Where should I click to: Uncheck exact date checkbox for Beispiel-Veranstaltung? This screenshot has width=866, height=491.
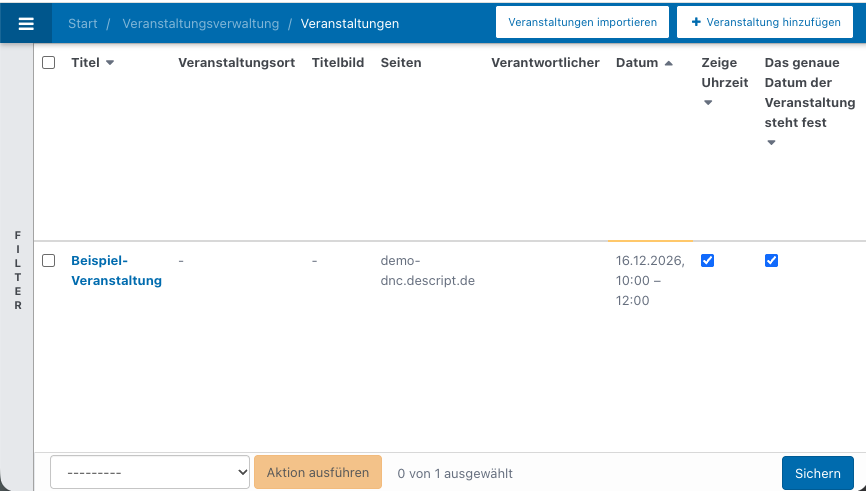(x=772, y=260)
